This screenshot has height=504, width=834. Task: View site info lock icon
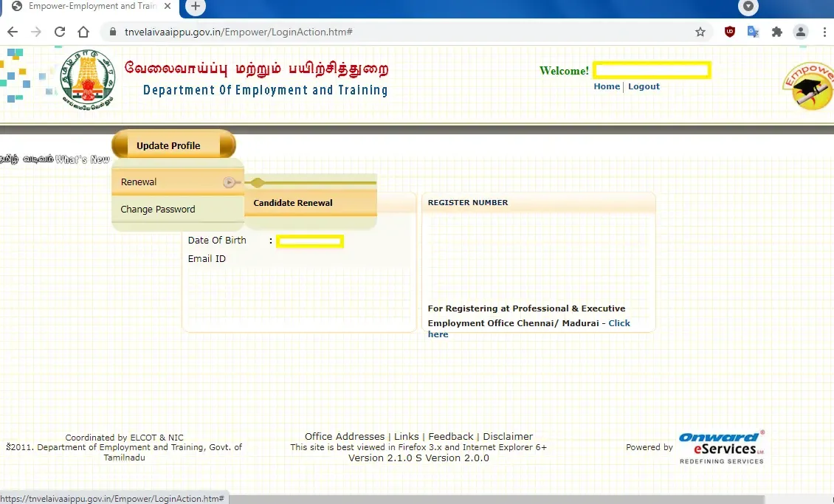[112, 32]
